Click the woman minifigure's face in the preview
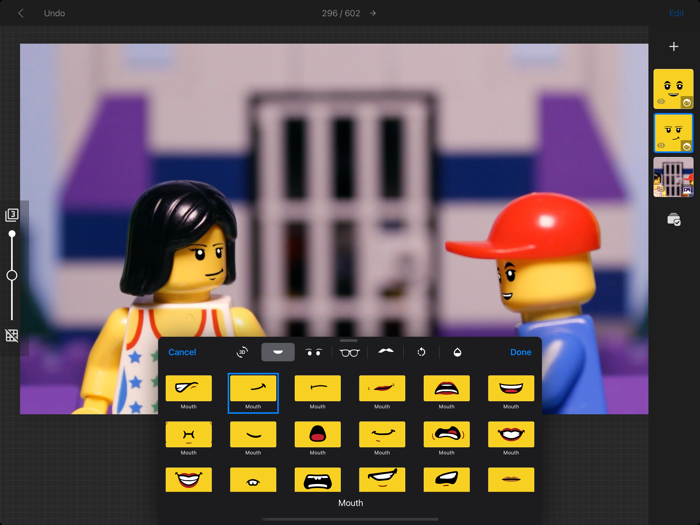700x525 pixels. (x=202, y=261)
